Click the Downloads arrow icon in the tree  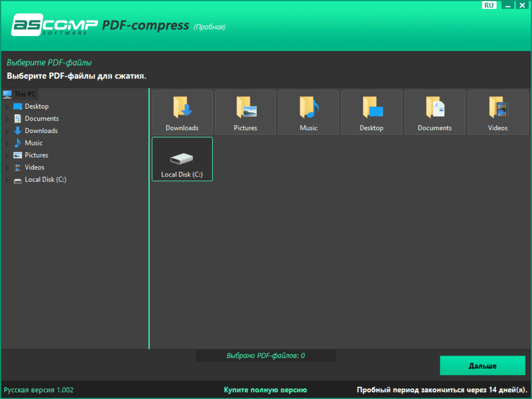[18, 131]
